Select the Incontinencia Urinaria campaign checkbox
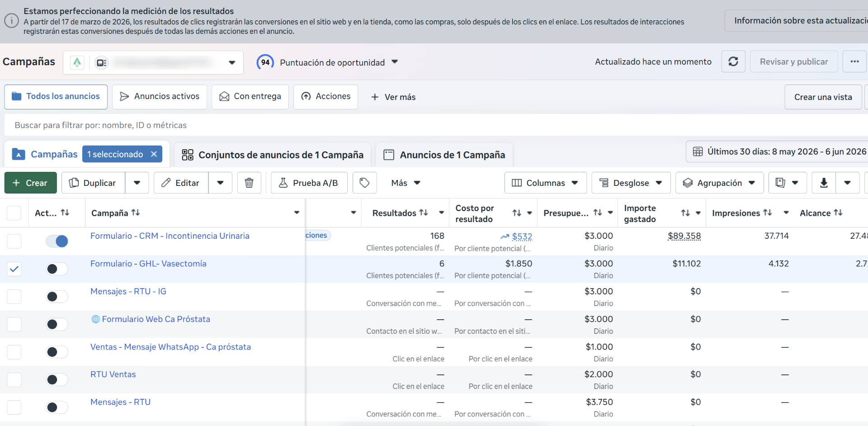 click(14, 241)
